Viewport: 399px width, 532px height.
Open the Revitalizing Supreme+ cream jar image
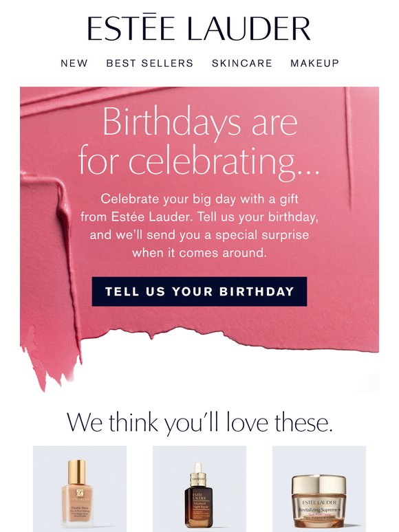[319, 489]
